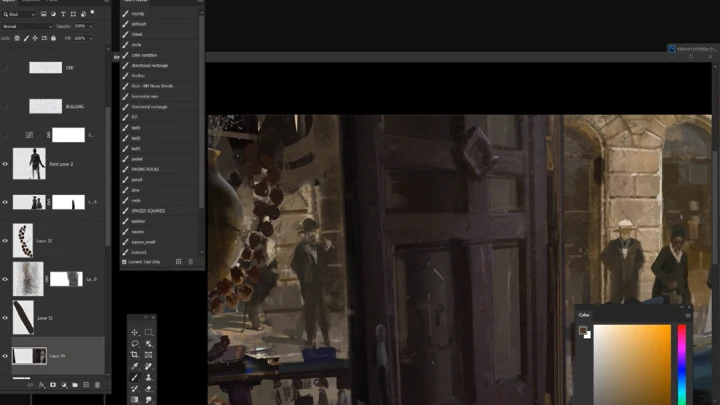This screenshot has width=720, height=405.
Task: Click the Add layer style fx icon
Action: coord(41,385)
